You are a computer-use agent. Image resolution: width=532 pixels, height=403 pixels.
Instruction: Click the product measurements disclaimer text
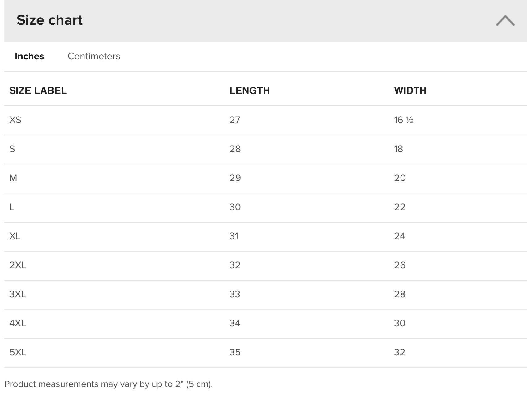coord(109,384)
